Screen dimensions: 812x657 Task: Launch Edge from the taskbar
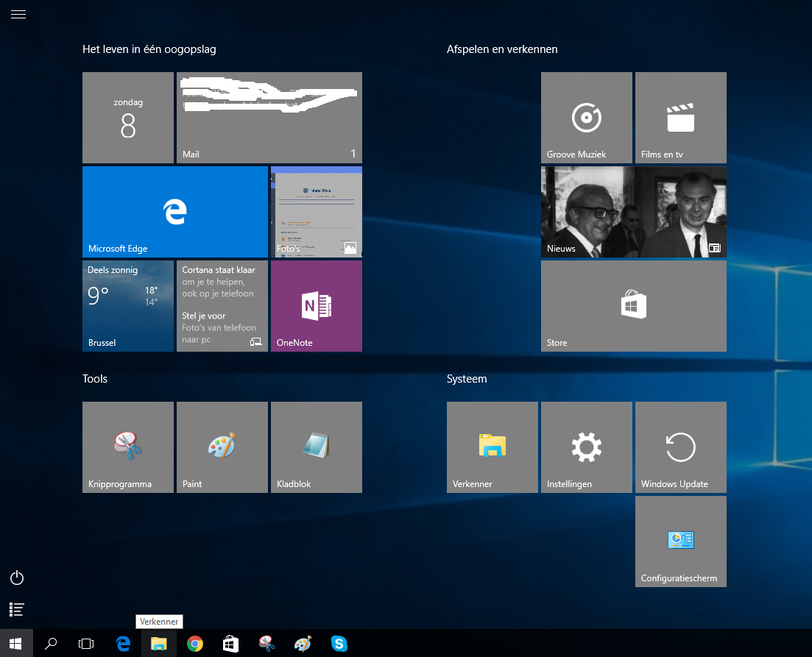[123, 644]
